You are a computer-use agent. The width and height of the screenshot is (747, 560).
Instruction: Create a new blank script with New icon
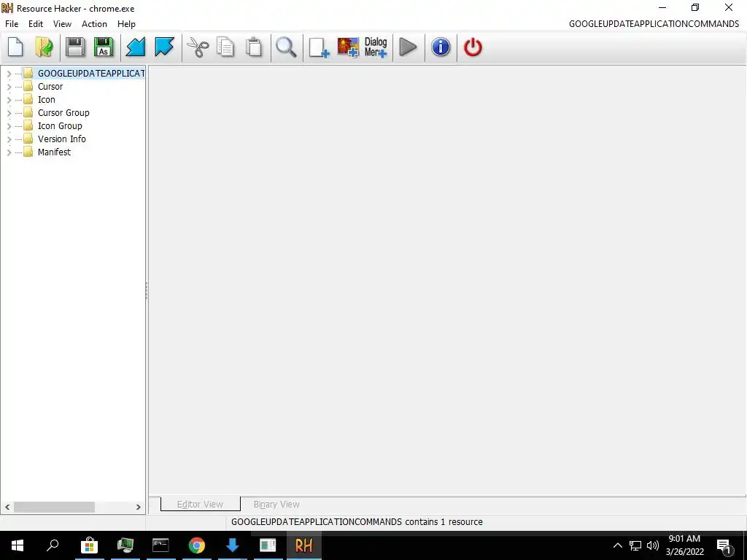click(x=15, y=47)
